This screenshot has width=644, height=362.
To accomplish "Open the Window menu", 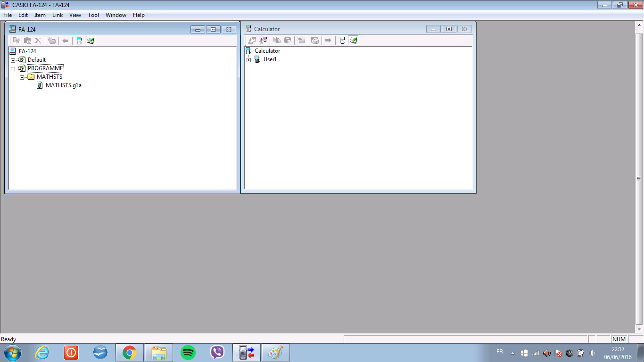I will coord(116,15).
